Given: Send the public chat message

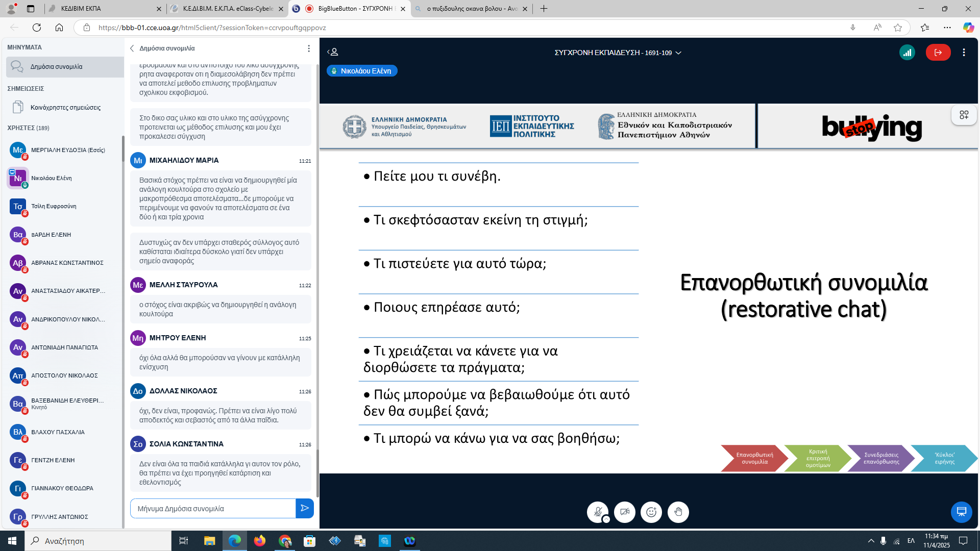Looking at the screenshot, I should coord(305,508).
